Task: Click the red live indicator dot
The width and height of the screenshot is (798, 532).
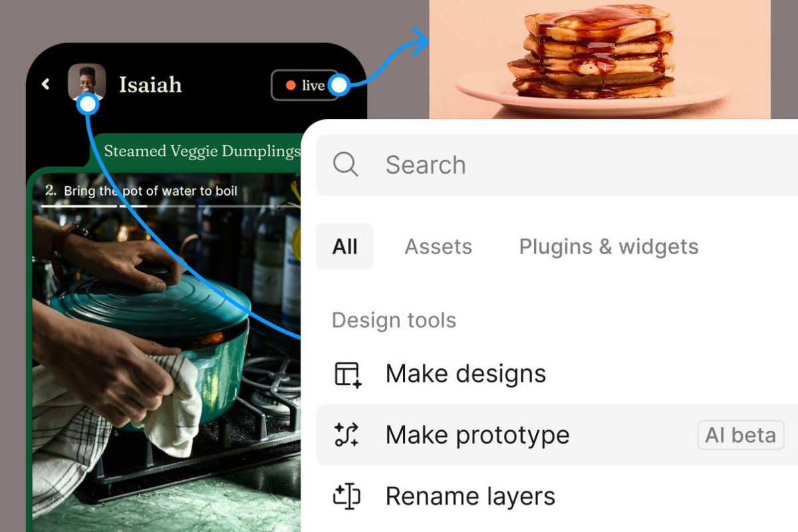Action: (290, 85)
